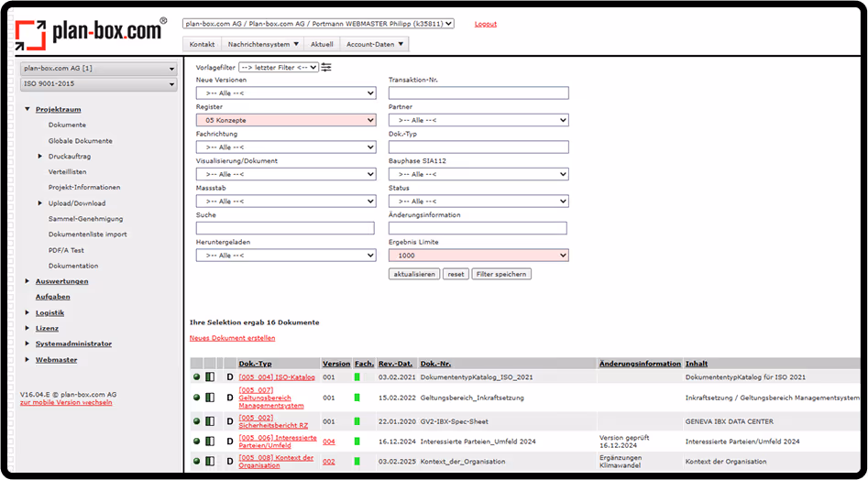Open the document panel icon in the Geltungsbereich Managementsystem row
Screen dimensions: 868x480
coord(209,398)
